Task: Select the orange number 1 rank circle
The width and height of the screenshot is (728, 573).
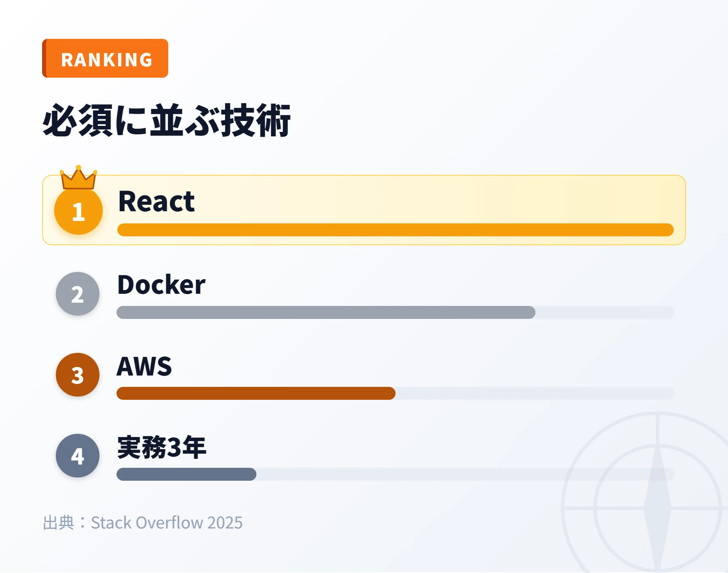Action: 78,211
